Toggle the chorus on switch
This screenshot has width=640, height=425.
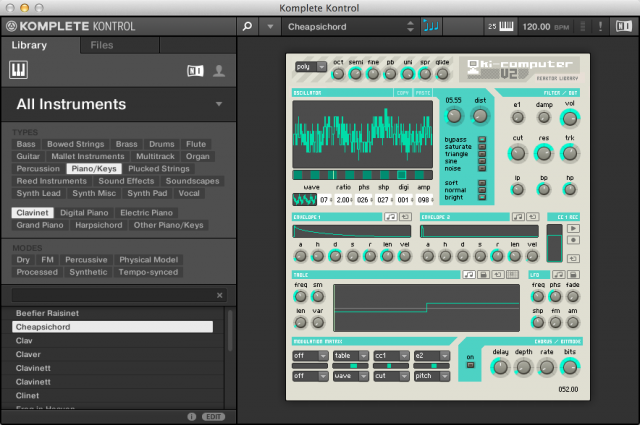471,364
